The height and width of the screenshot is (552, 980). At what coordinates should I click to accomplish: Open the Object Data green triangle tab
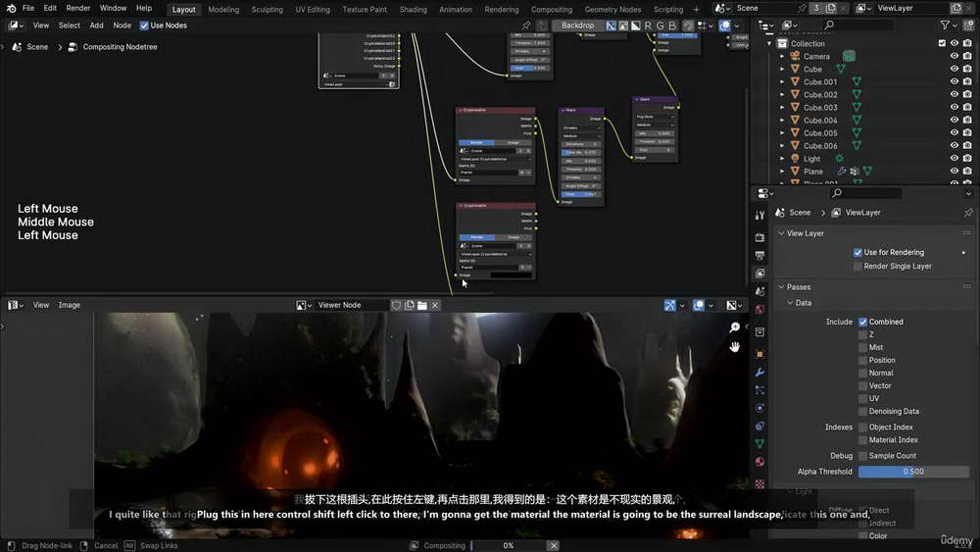(x=759, y=444)
